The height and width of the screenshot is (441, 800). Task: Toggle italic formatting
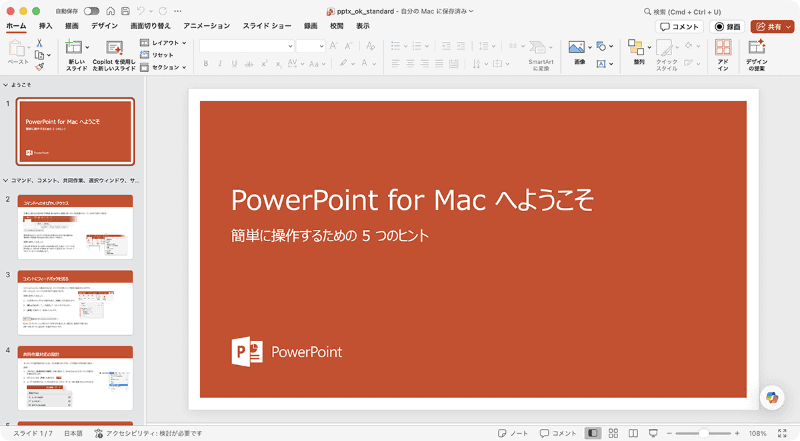pos(220,64)
